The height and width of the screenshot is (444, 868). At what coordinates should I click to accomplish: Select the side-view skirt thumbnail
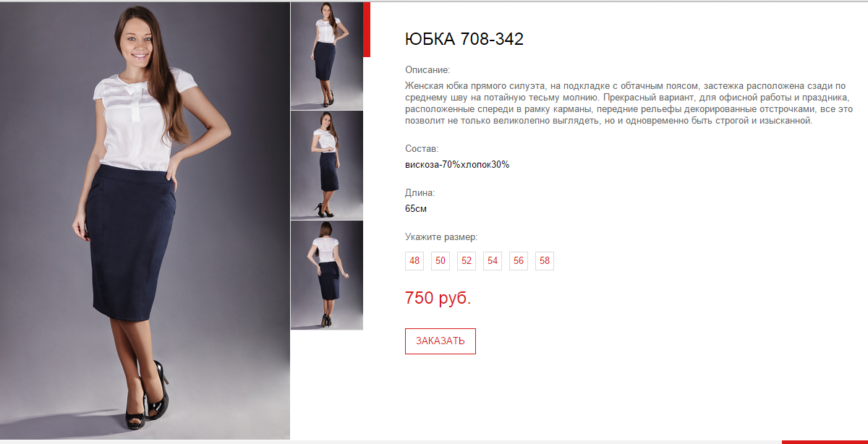coord(327,165)
